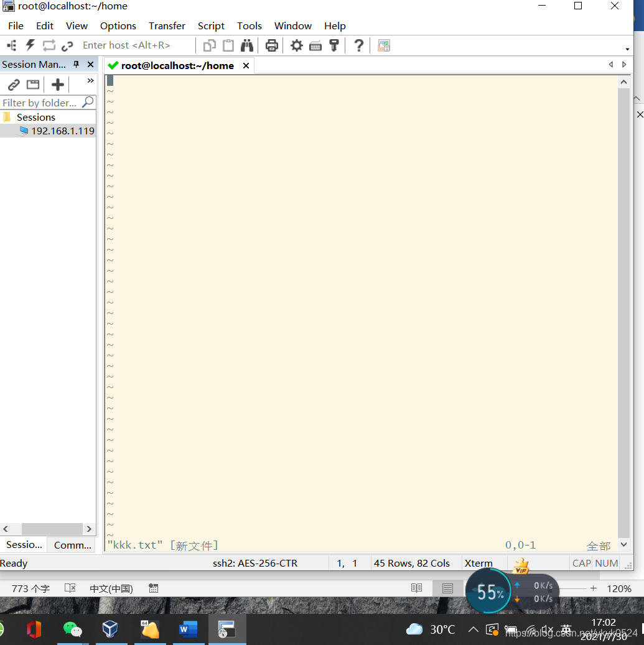Click link icon in Session Manager

pos(14,85)
